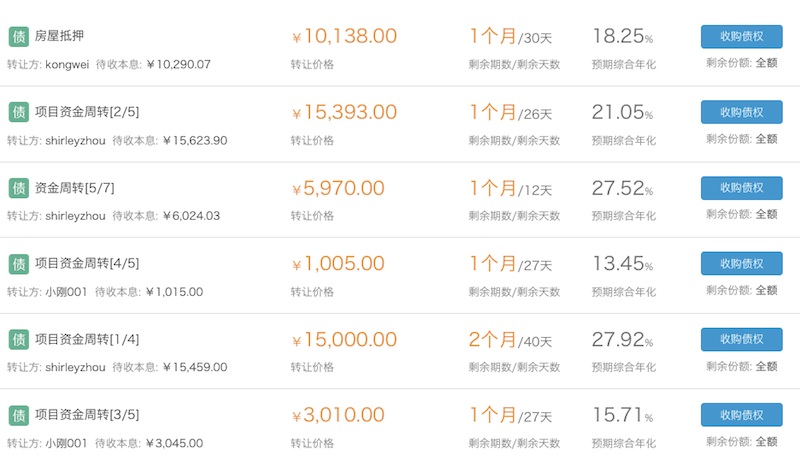Screen dimensions: 800x455
Task: Click the ¥3,010.00 transfer price
Action: tap(338, 415)
